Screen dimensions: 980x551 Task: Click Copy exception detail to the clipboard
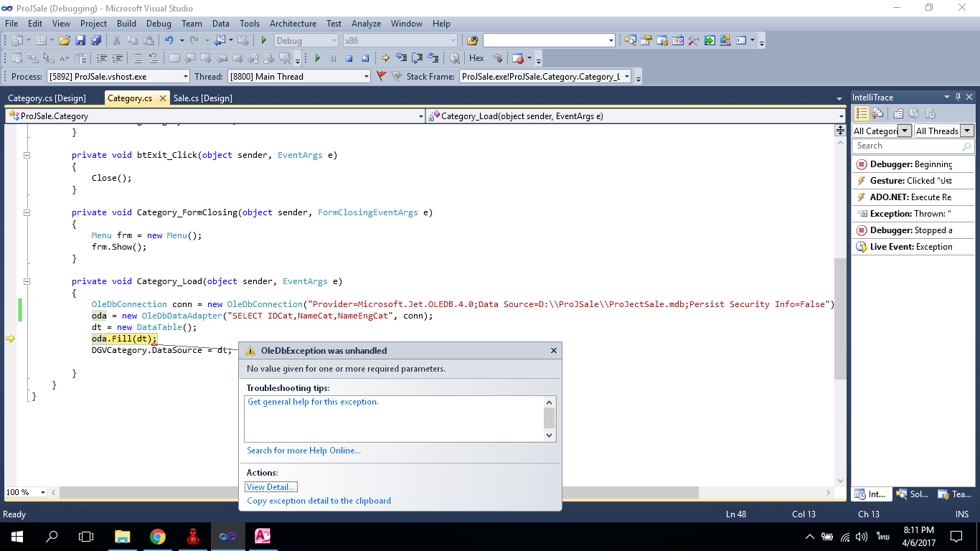(x=319, y=501)
